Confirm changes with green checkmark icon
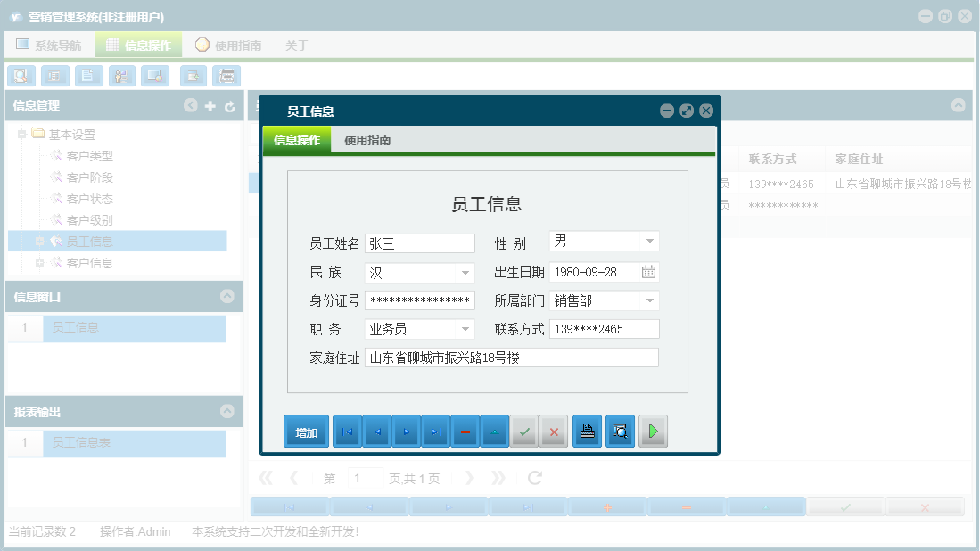 point(524,431)
